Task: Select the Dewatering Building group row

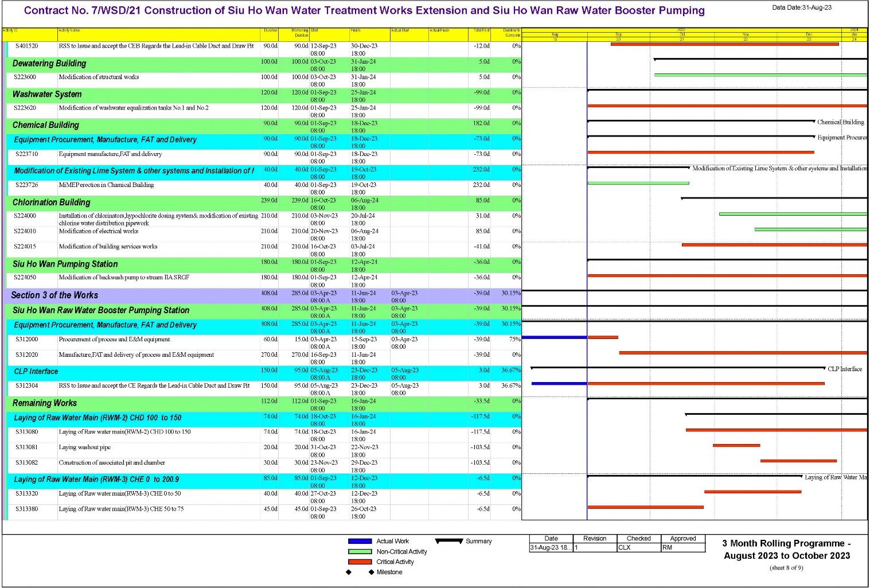Action: click(264, 65)
